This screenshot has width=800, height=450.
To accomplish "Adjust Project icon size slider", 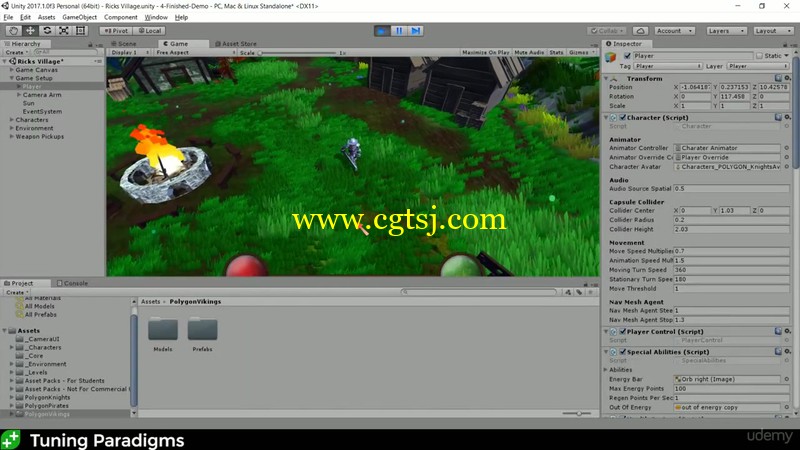I will click(x=578, y=413).
